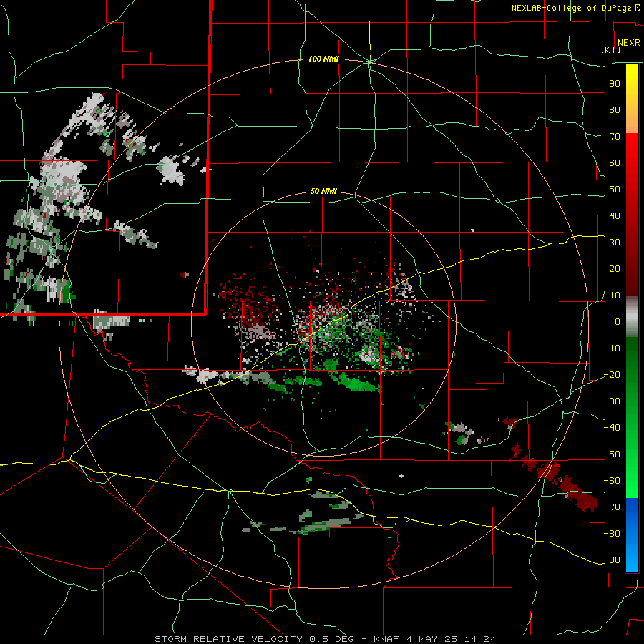Click the -50 value on velocity scale
644x644 pixels.
612,454
